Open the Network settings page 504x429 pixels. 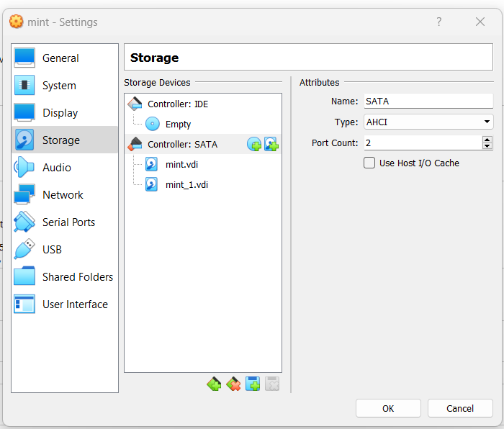(65, 195)
